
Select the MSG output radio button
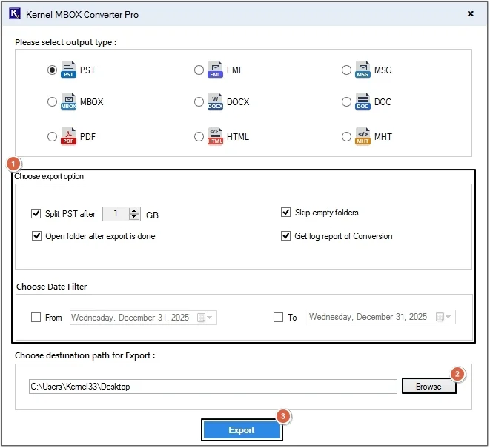[346, 70]
